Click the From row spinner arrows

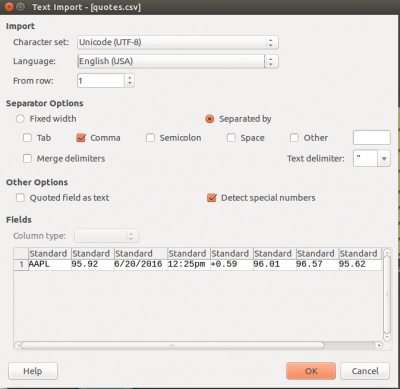(130, 81)
